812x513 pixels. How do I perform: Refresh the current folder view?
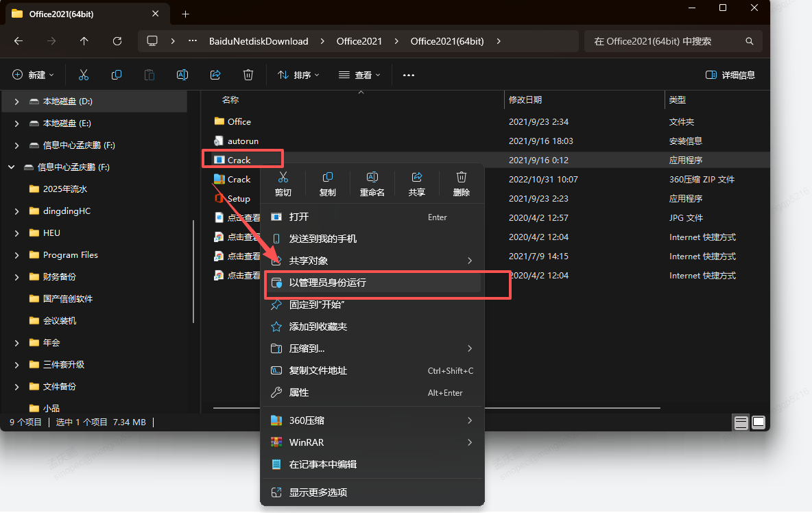click(117, 41)
